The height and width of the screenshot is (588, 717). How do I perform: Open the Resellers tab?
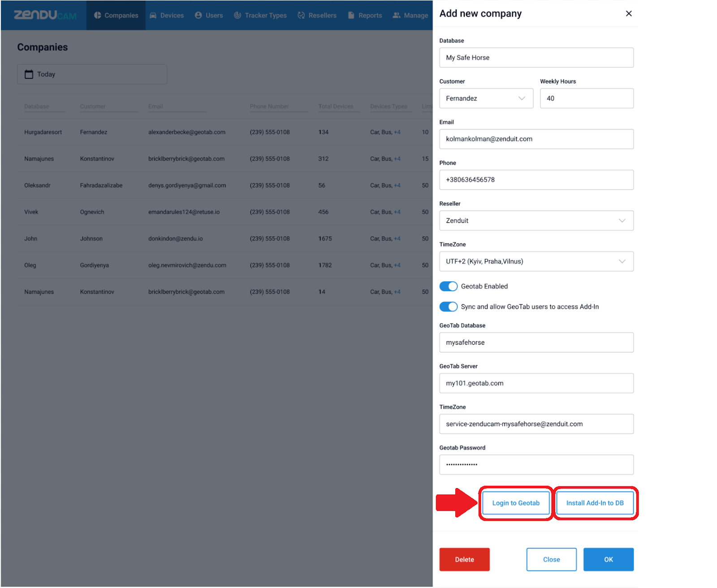[x=317, y=15]
